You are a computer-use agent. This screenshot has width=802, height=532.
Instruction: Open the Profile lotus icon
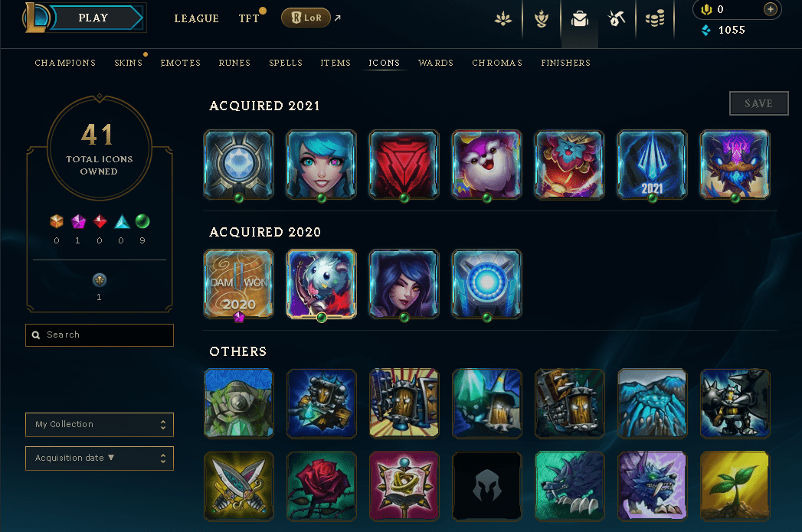tap(503, 19)
